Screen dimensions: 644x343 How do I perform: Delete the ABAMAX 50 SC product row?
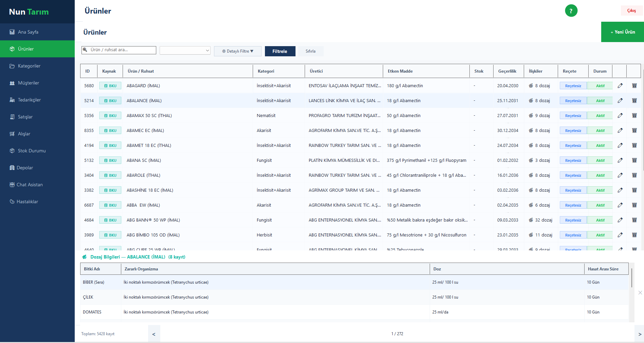click(x=634, y=116)
